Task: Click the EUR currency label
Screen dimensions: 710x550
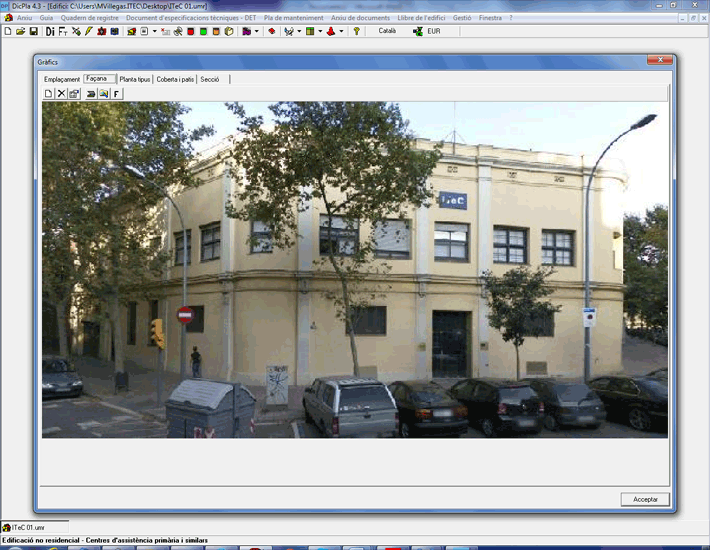Action: point(434,31)
